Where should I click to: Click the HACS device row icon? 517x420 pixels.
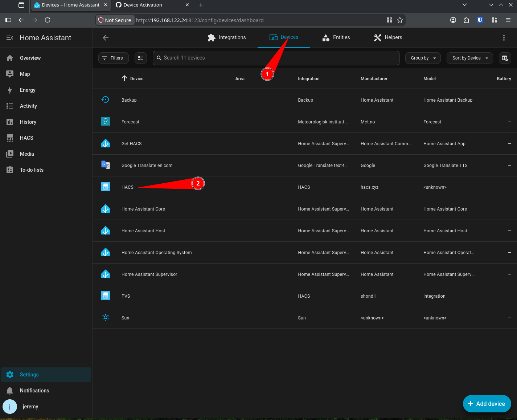(106, 187)
